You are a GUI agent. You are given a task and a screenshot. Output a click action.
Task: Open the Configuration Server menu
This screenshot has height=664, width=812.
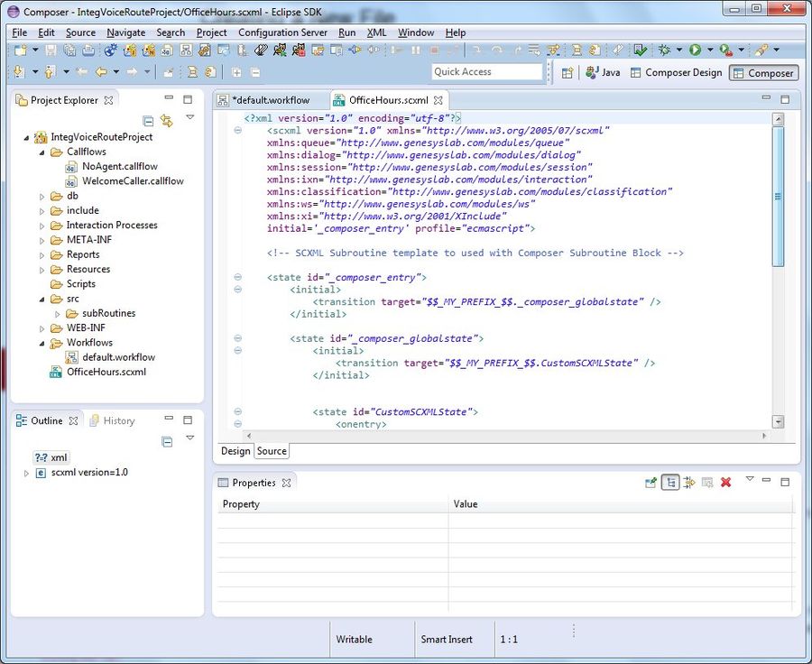[x=282, y=32]
